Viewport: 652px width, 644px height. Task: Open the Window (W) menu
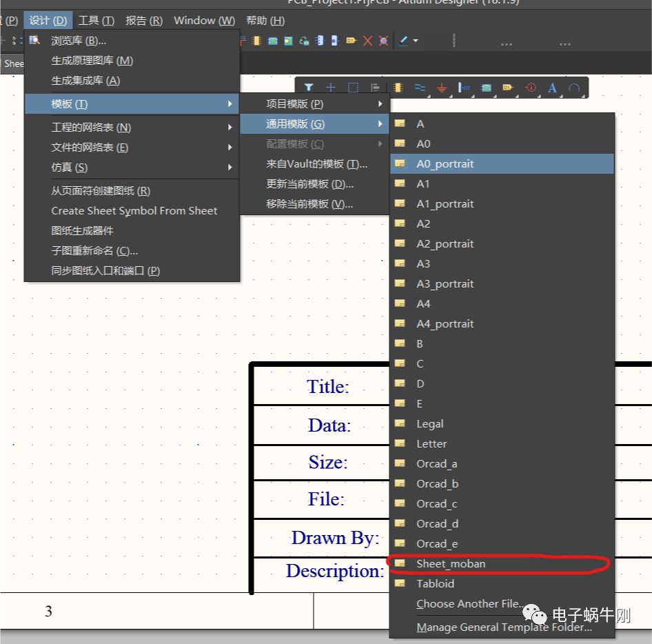[205, 21]
